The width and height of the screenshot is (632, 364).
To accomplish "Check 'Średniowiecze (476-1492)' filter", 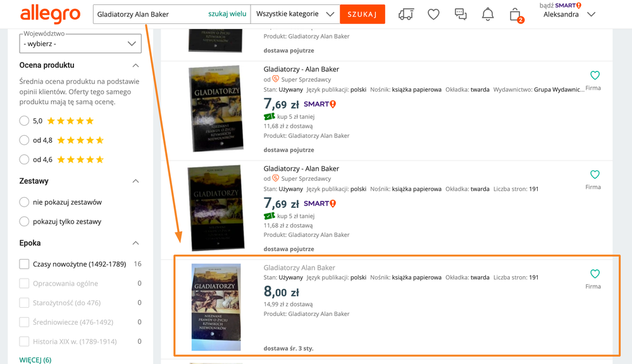I will point(24,322).
